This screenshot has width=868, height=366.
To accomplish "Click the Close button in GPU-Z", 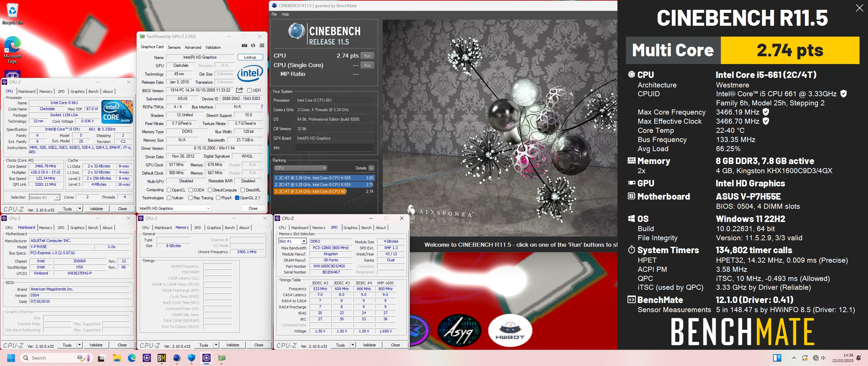I will (253, 208).
